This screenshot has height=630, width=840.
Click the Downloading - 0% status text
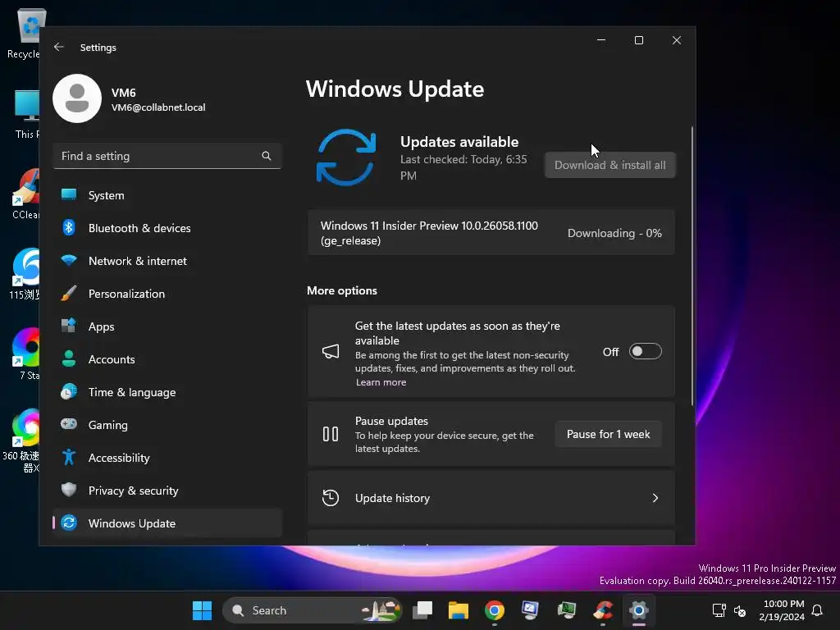[614, 234]
